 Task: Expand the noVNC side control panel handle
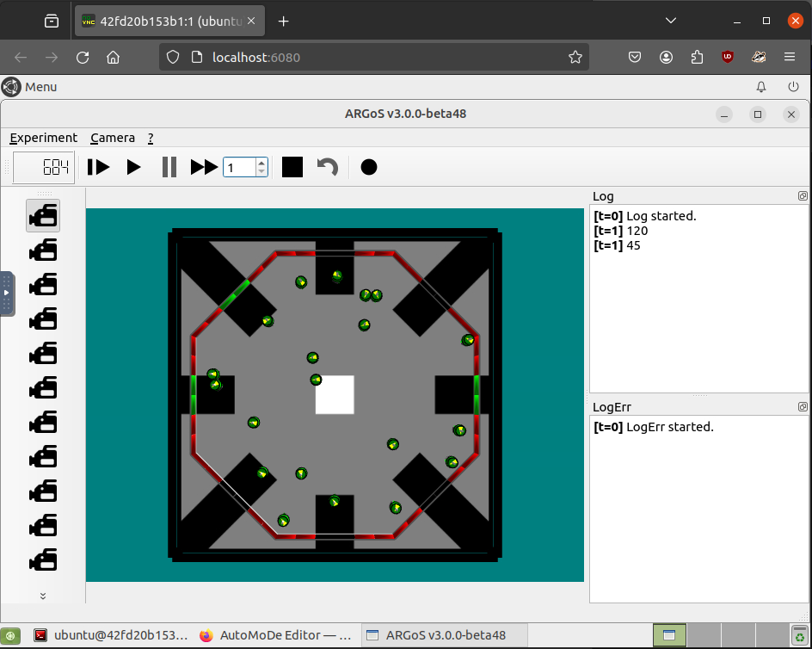coord(7,293)
